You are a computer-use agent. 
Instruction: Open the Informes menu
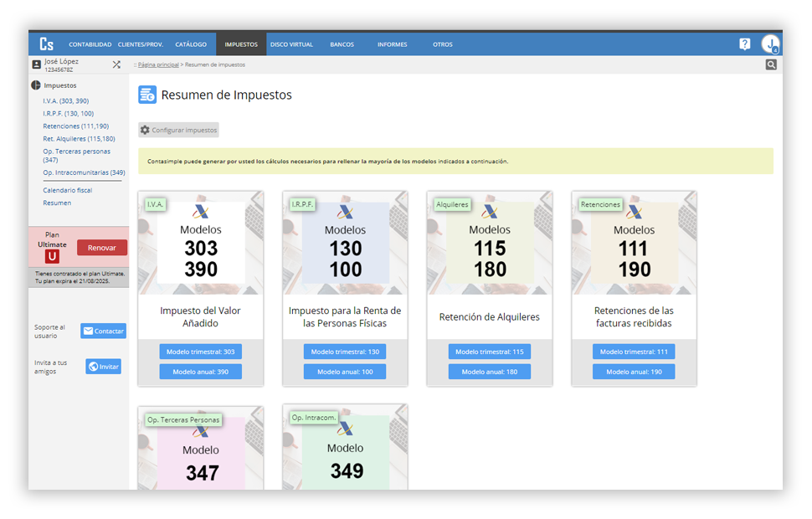click(392, 44)
